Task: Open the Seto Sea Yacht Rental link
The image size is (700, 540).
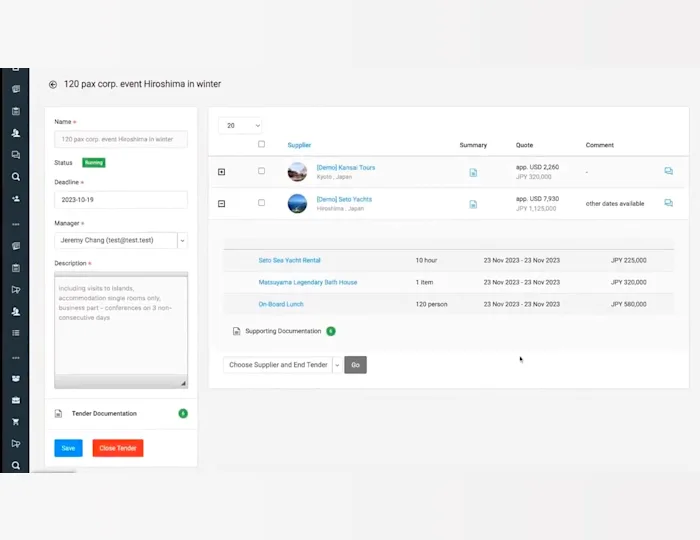Action: (x=289, y=260)
